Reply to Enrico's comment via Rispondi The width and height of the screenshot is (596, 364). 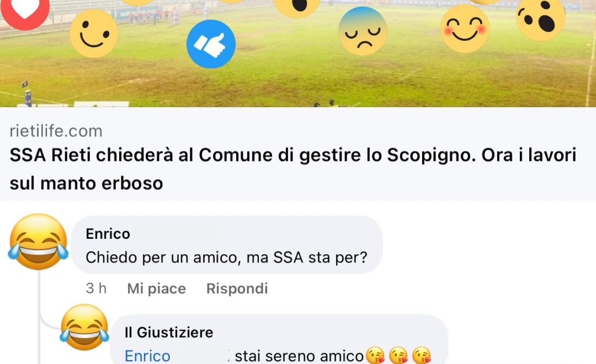coord(237,288)
